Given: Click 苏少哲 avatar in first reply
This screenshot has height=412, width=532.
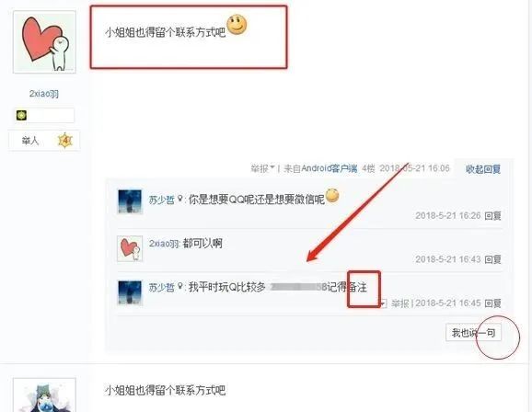Looking at the screenshot, I should tap(130, 201).
